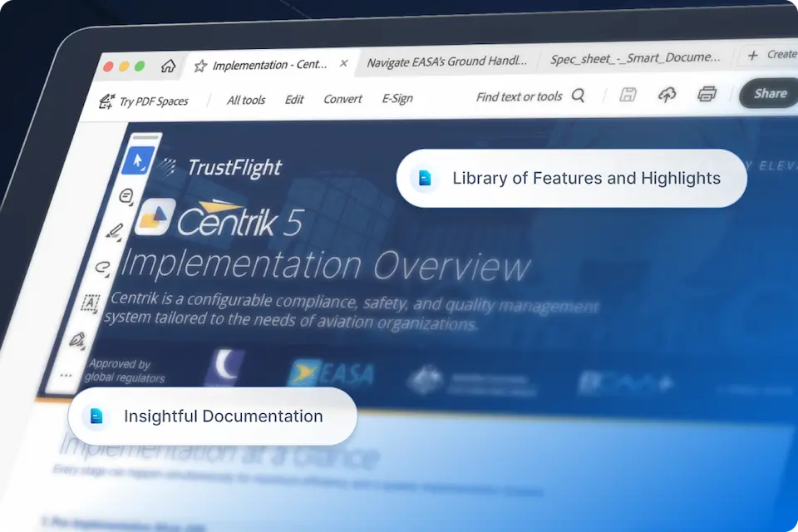Select the arrow Selection tool
This screenshot has width=798, height=532.
point(138,160)
